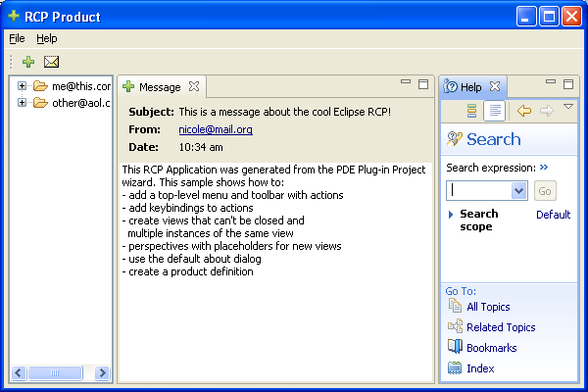
Task: Open the envelope message toolbar icon
Action: point(51,62)
